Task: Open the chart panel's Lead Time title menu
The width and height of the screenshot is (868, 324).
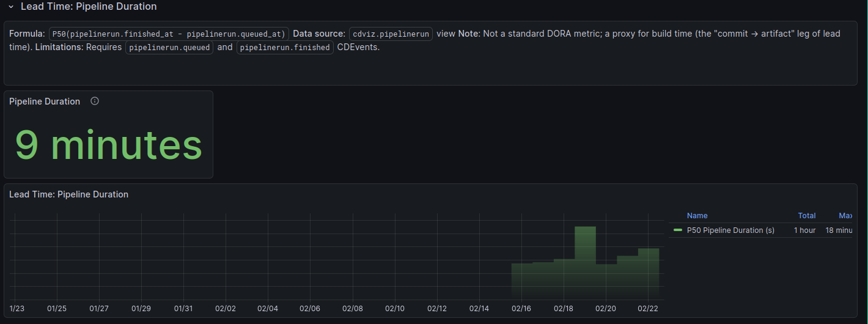Action: coord(68,194)
